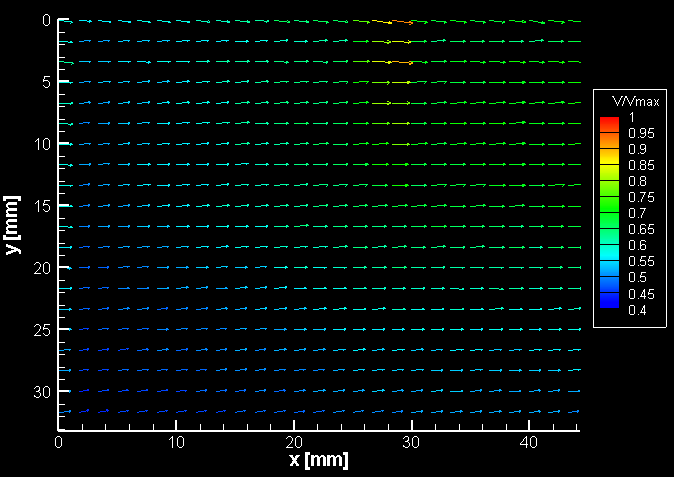Viewport: 674px width, 477px height.
Task: Click y-axis tick label 30
Action: [x=43, y=392]
